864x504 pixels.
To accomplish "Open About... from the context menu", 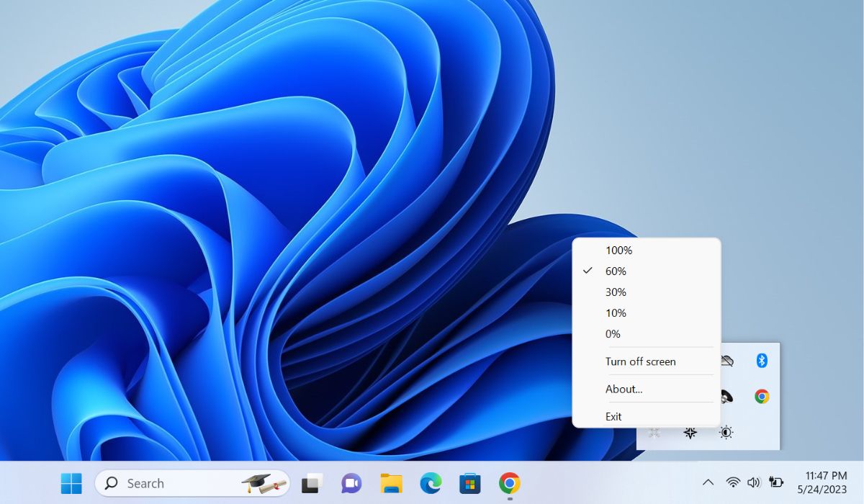I will (x=624, y=389).
